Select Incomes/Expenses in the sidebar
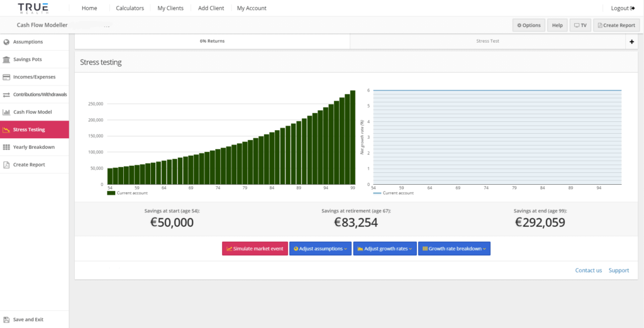The width and height of the screenshot is (644, 328). click(35, 77)
